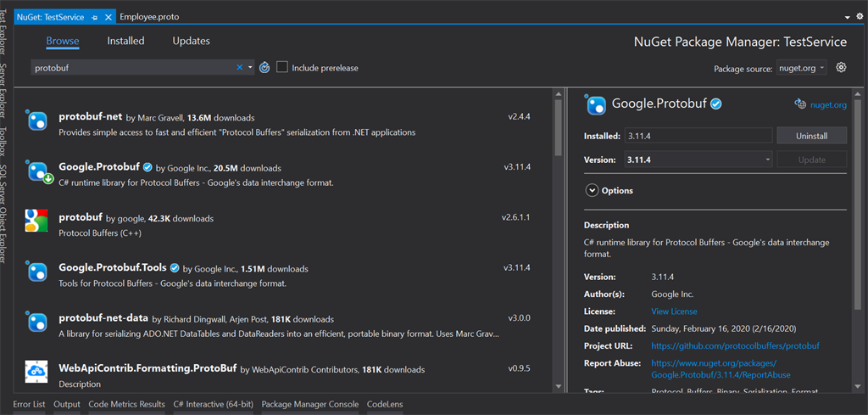Open the Package source dropdown
The image size is (868, 415).
[x=802, y=68]
